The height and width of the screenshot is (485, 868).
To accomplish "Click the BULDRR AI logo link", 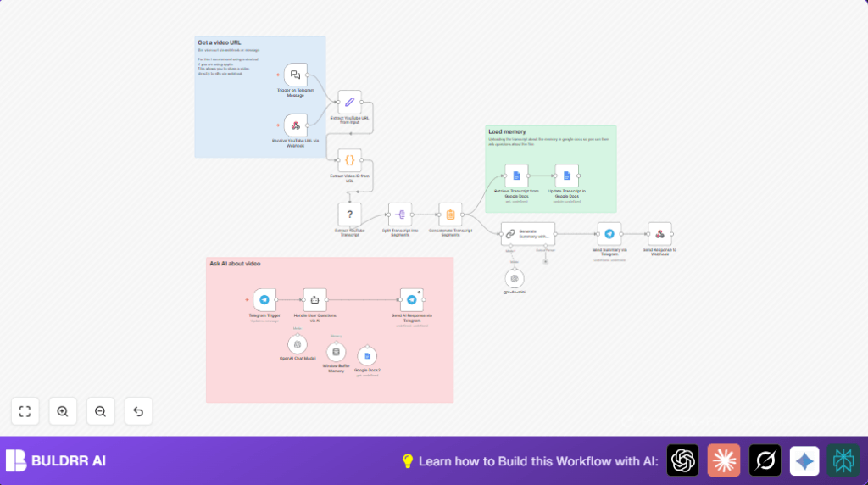I will 56,460.
